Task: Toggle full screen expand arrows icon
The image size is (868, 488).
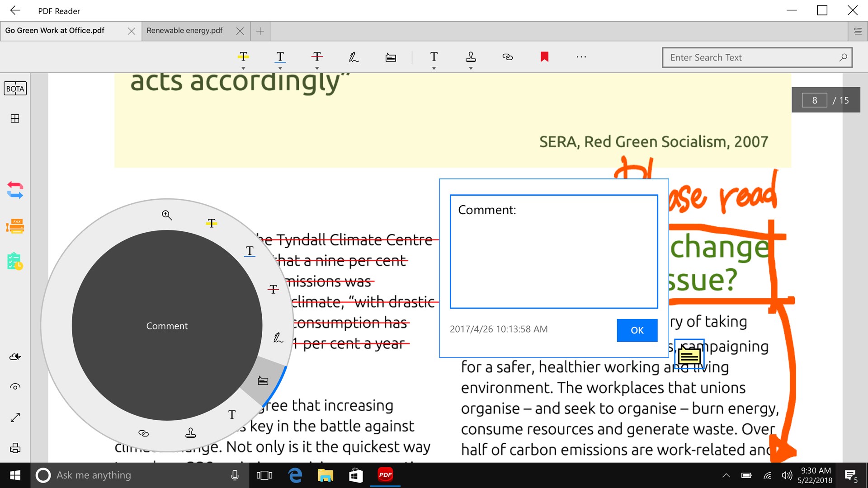Action: 15,418
